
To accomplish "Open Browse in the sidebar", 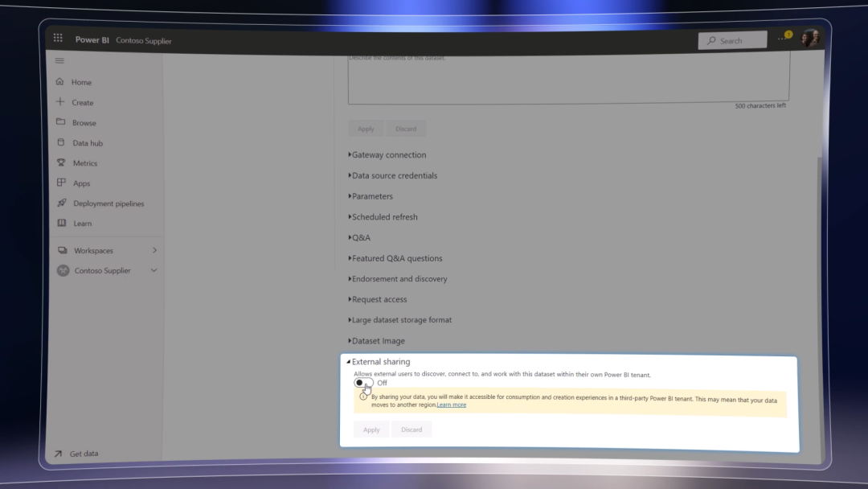I will click(x=84, y=123).
